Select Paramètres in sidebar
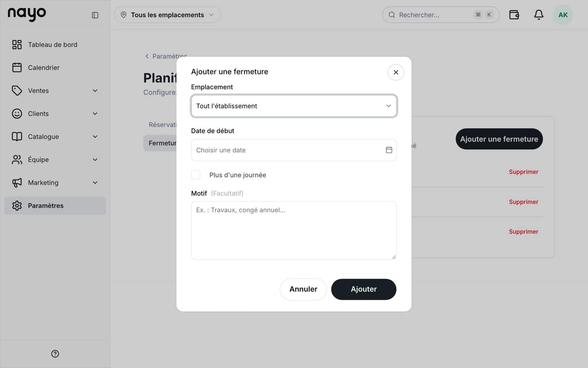The image size is (588, 368). 55,205
